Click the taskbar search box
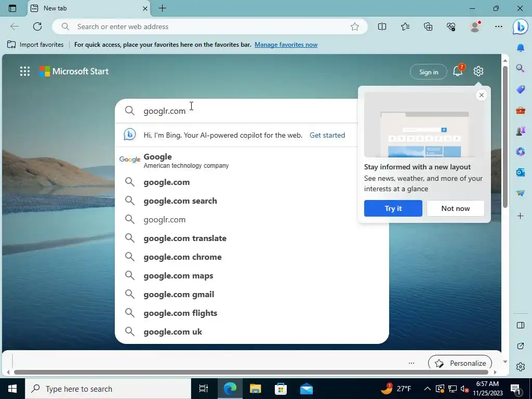The width and height of the screenshot is (532, 399). (108, 389)
